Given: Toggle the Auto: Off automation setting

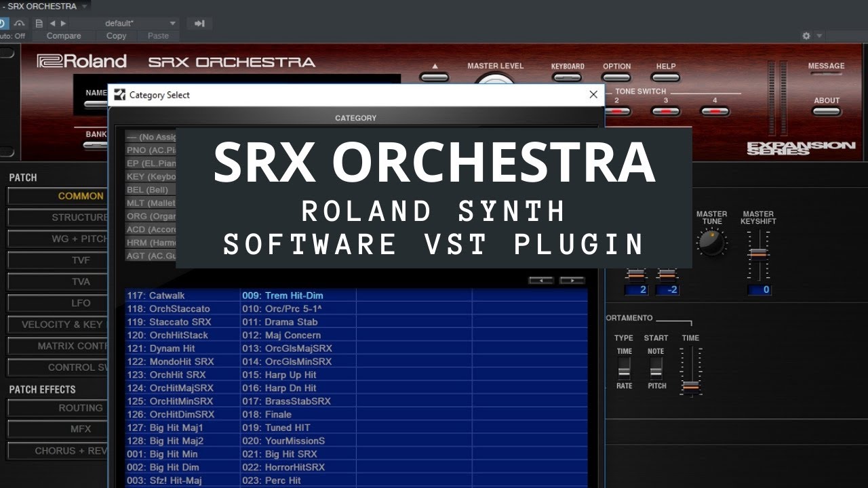Looking at the screenshot, I should (12, 36).
